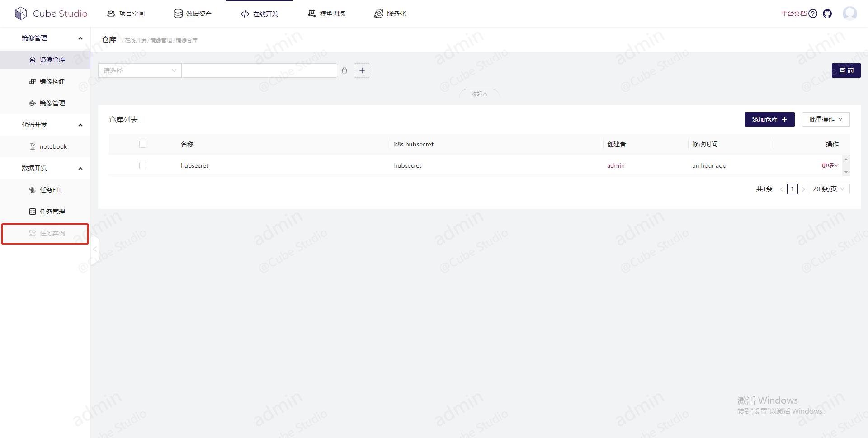Select 镜像仓库 in the sidebar
This screenshot has width=868, height=438.
point(45,60)
